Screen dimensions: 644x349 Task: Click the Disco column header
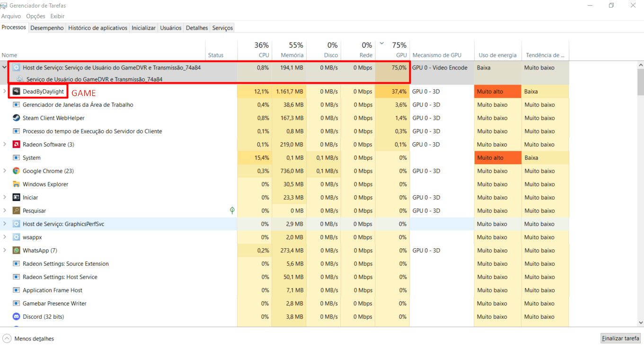click(324, 50)
